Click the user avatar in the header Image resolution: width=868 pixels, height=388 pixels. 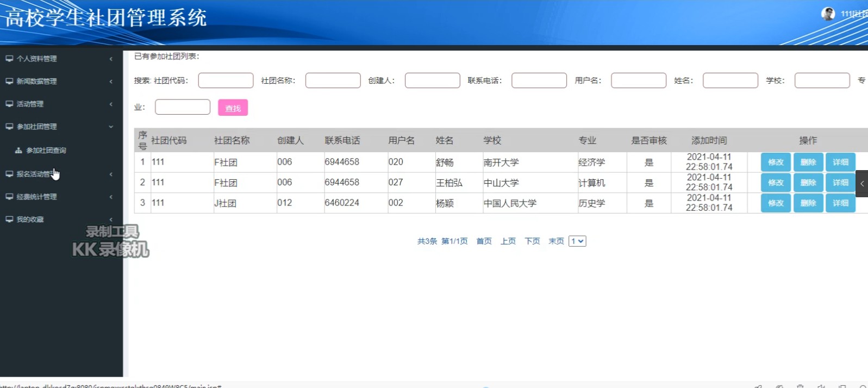pyautogui.click(x=828, y=14)
